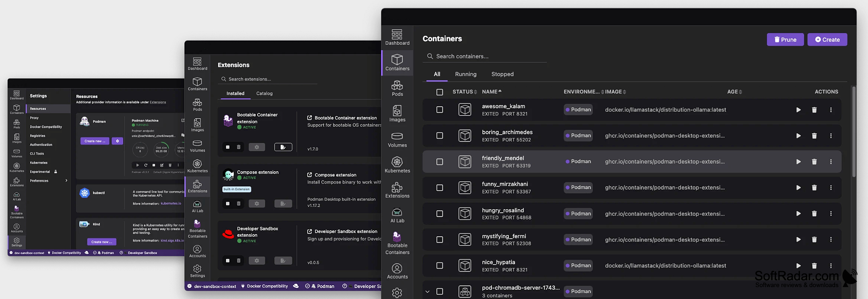868x299 pixels.
Task: Open Images in the Containers window sidebar
Action: point(397,114)
